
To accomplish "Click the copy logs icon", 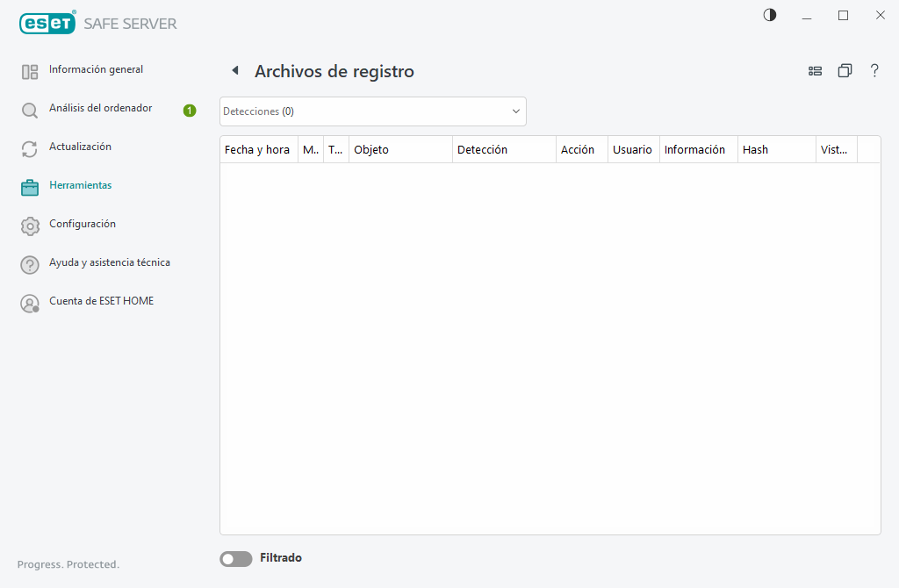I will 845,70.
